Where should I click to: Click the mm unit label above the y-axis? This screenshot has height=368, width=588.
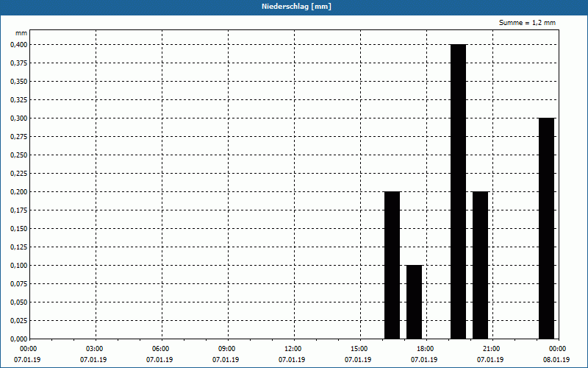point(21,33)
